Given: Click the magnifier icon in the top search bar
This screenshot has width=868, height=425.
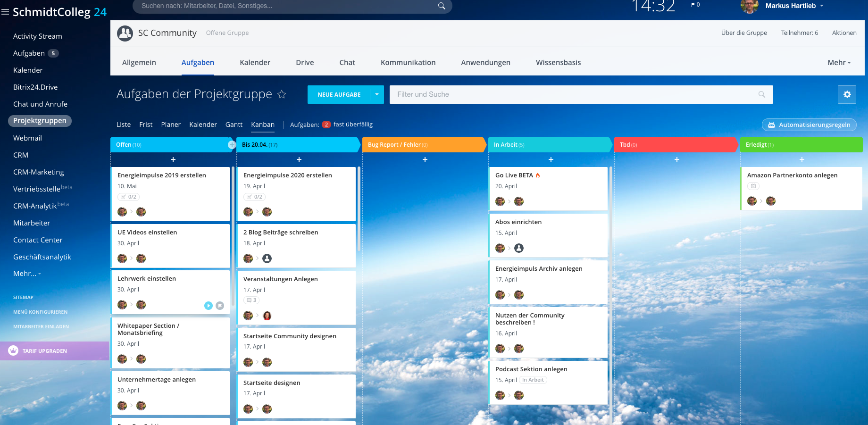Looking at the screenshot, I should point(442,6).
